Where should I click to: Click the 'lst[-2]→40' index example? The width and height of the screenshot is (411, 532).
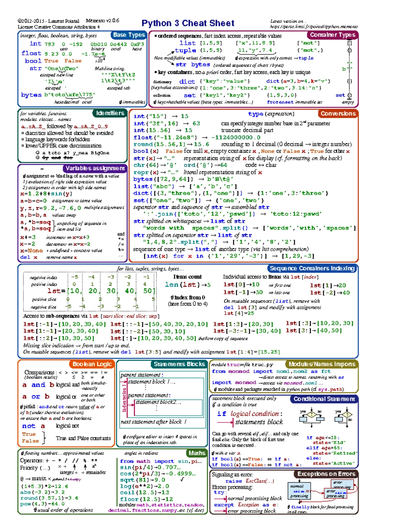pos(330,293)
